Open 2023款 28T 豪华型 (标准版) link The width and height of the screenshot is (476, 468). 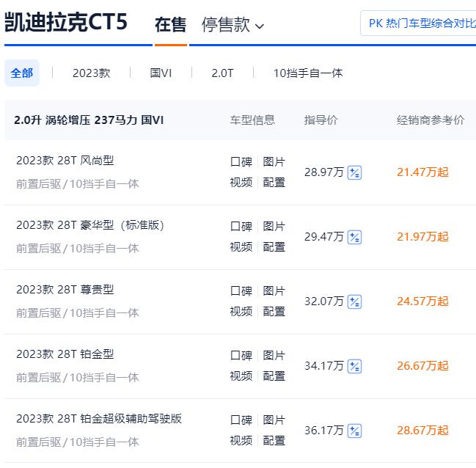(x=90, y=225)
